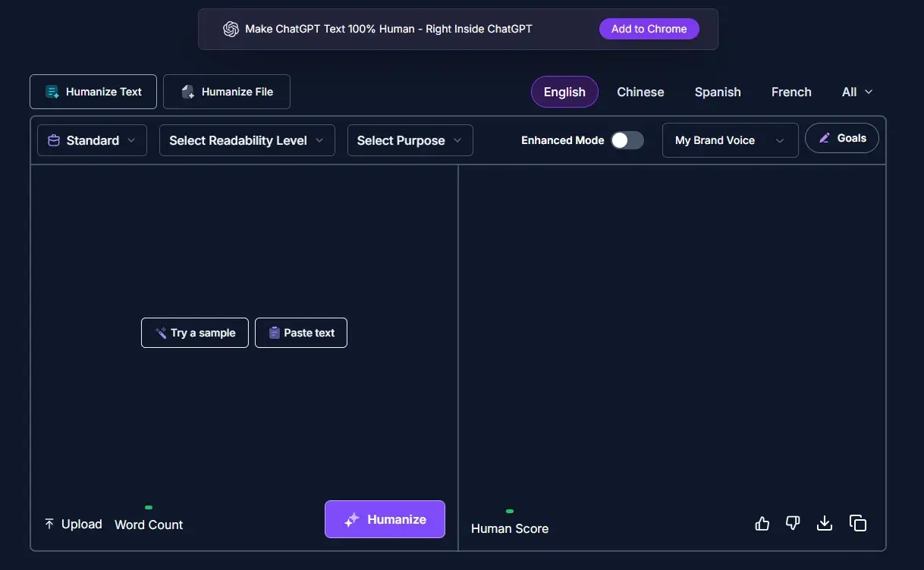
Task: Click the thumbs down feedback icon
Action: pyautogui.click(x=793, y=523)
